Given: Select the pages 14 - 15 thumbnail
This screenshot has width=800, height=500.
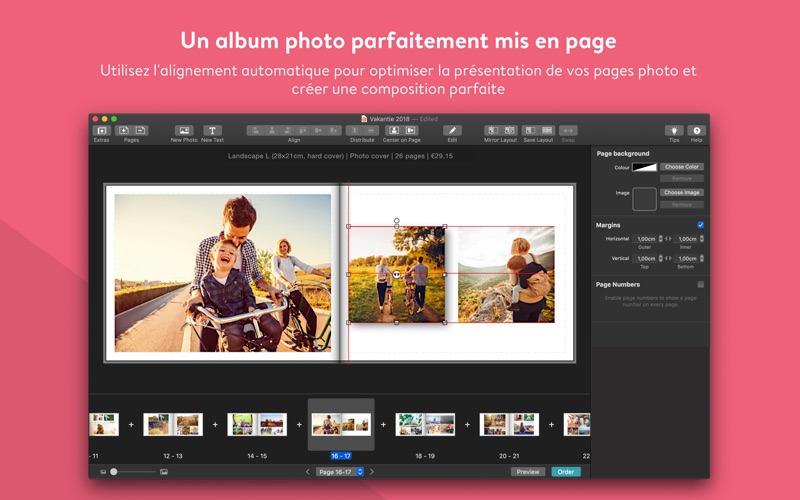Looking at the screenshot, I should click(257, 424).
